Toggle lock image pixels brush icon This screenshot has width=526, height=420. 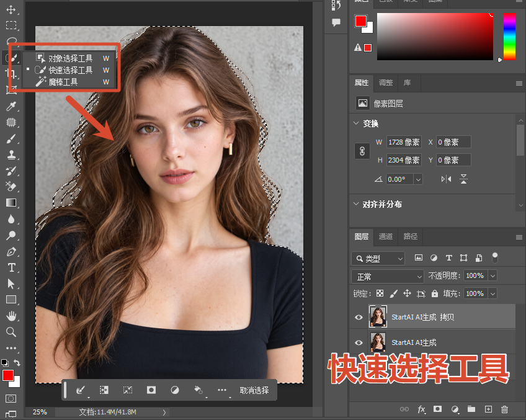(x=393, y=293)
